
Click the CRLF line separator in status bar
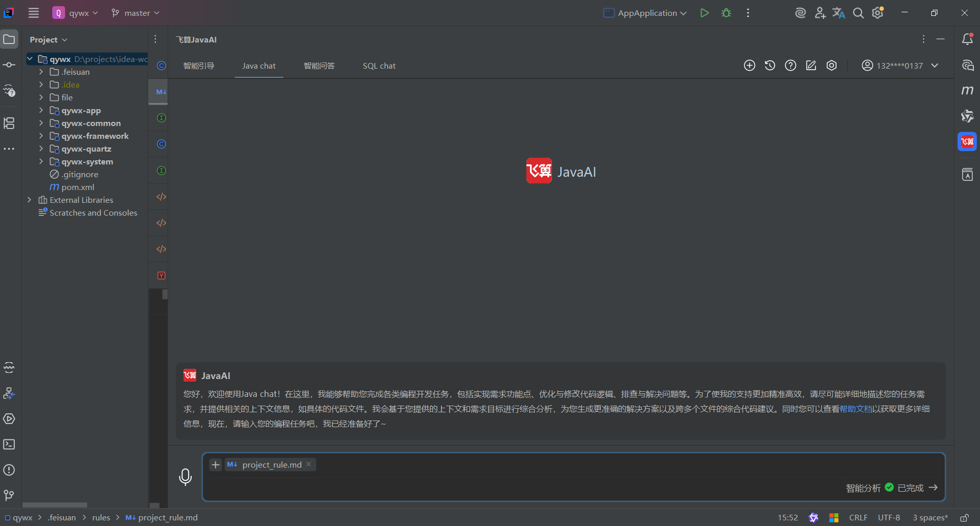pos(858,517)
